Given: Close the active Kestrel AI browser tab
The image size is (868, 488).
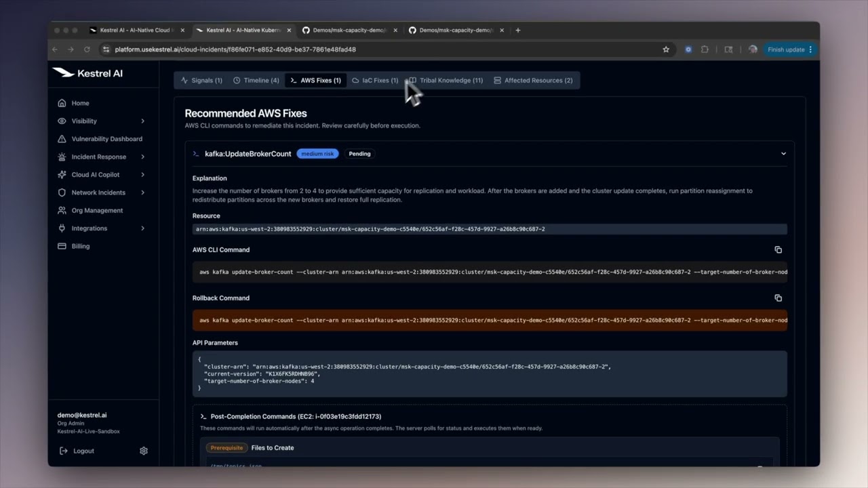Looking at the screenshot, I should tap(290, 30).
